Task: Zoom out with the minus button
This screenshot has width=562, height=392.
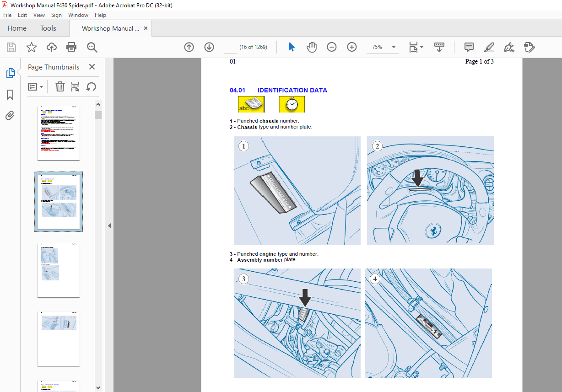Action: (332, 47)
